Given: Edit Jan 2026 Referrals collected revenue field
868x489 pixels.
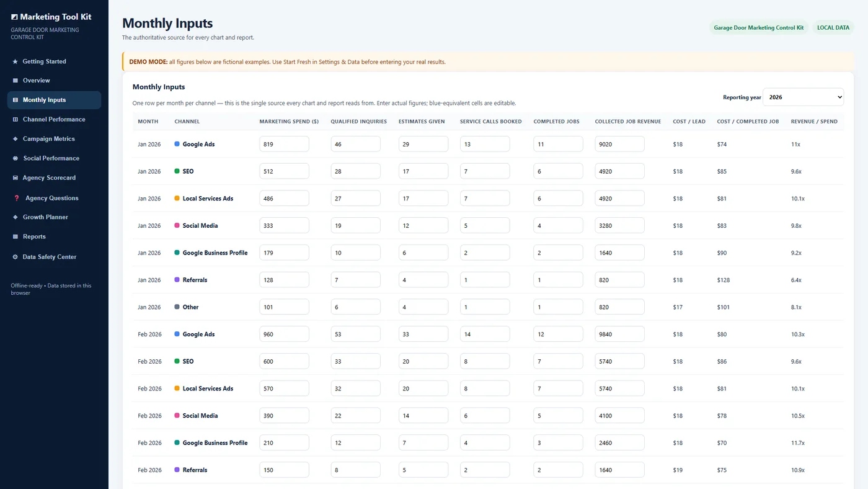Looking at the screenshot, I should point(619,280).
